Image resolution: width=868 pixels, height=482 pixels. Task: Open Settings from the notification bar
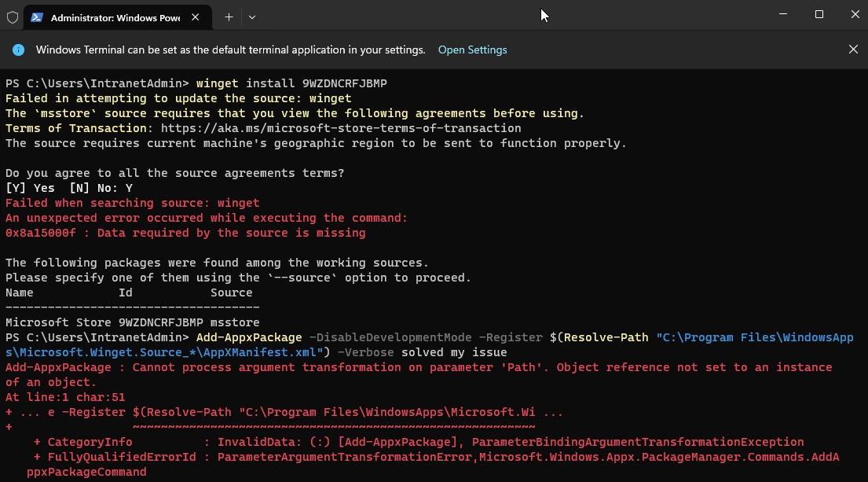[x=472, y=50]
